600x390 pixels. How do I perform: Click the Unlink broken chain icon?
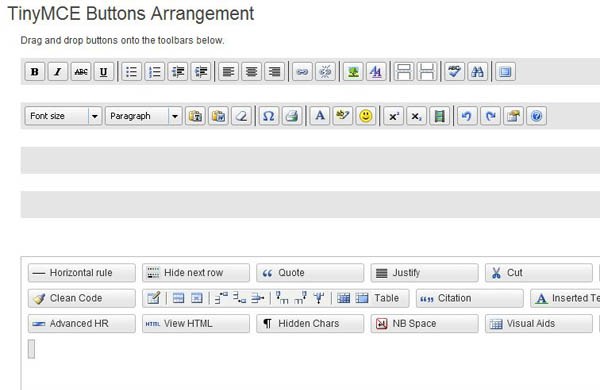(x=325, y=72)
